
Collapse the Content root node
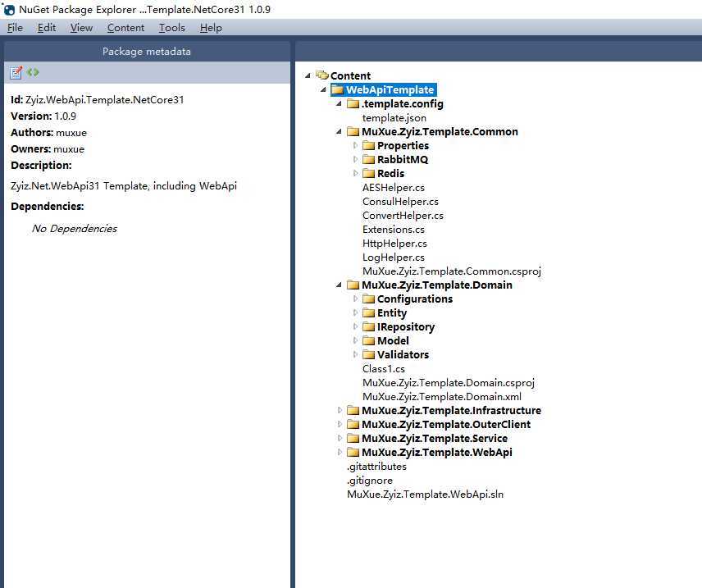[x=308, y=75]
